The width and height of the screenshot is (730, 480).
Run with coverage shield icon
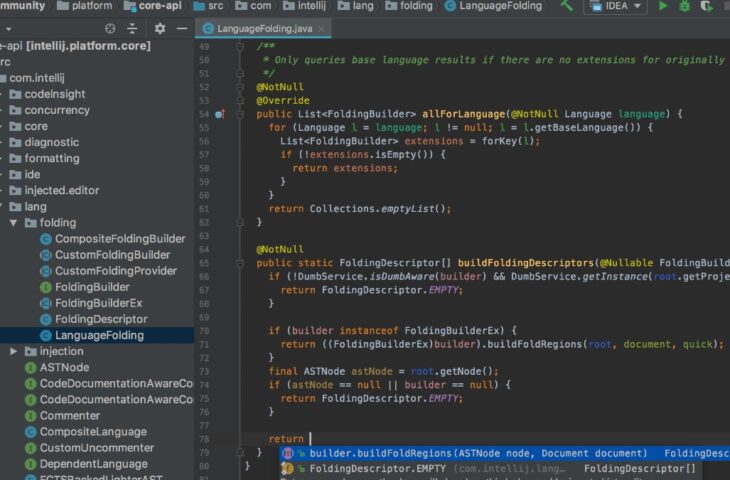706,6
